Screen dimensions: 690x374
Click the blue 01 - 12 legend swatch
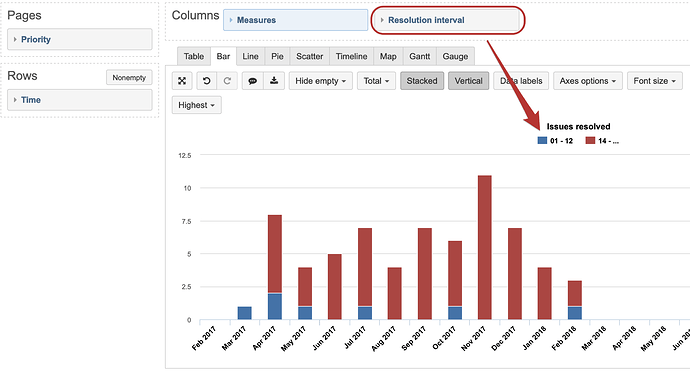(x=542, y=140)
